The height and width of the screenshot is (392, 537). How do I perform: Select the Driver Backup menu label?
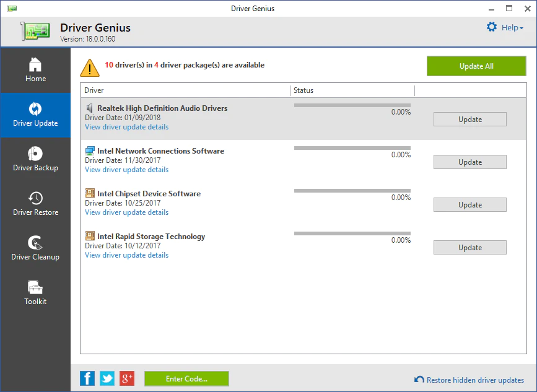tap(36, 168)
